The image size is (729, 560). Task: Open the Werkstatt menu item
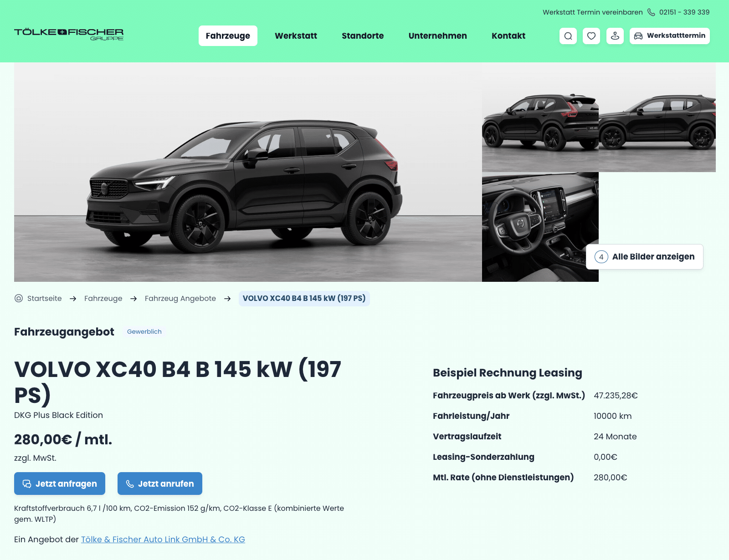[x=296, y=36]
